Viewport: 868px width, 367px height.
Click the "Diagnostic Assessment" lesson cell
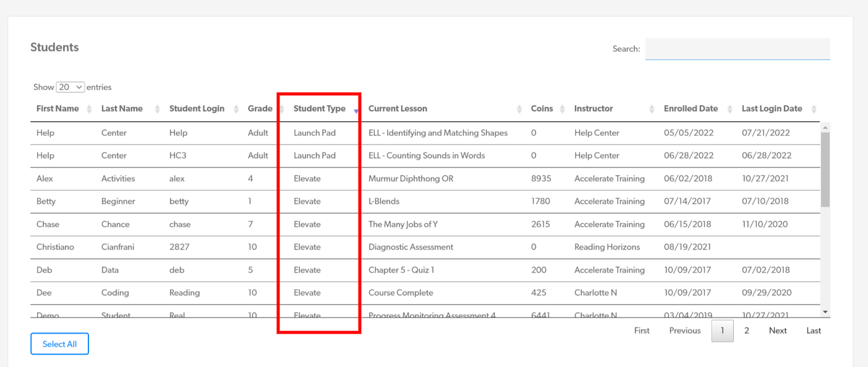[x=411, y=247]
